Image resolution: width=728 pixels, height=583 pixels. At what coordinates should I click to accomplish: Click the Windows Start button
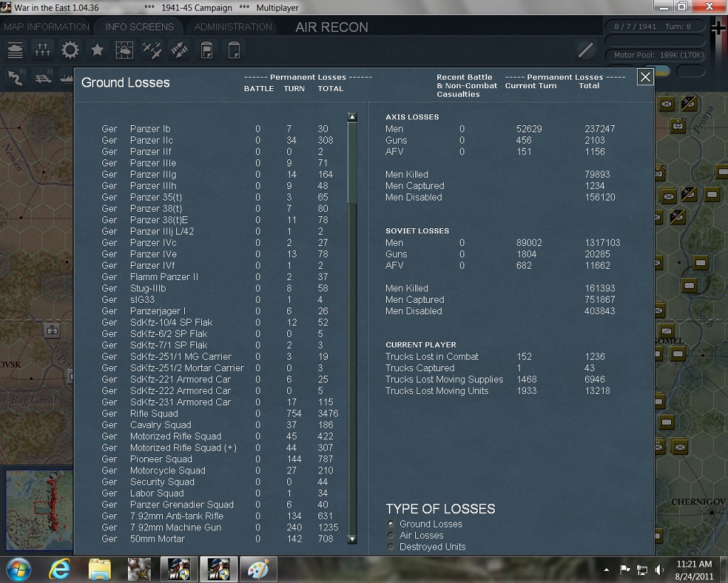pos(18,569)
